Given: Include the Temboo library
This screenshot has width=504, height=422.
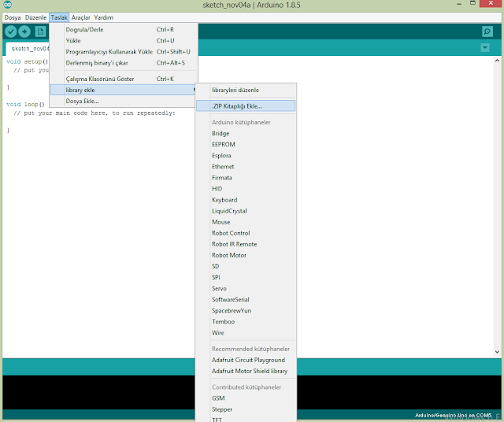Looking at the screenshot, I should coord(246,322).
